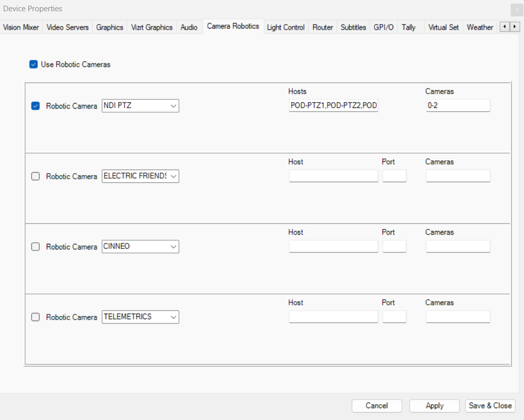The width and height of the screenshot is (524, 420).
Task: Open the Light Control tab
Action: pyautogui.click(x=286, y=27)
